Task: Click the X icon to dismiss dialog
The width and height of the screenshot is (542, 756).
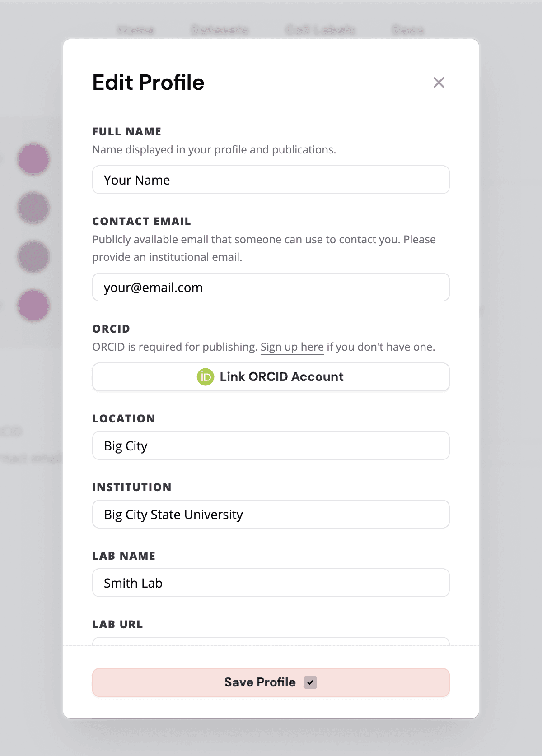Action: (439, 83)
